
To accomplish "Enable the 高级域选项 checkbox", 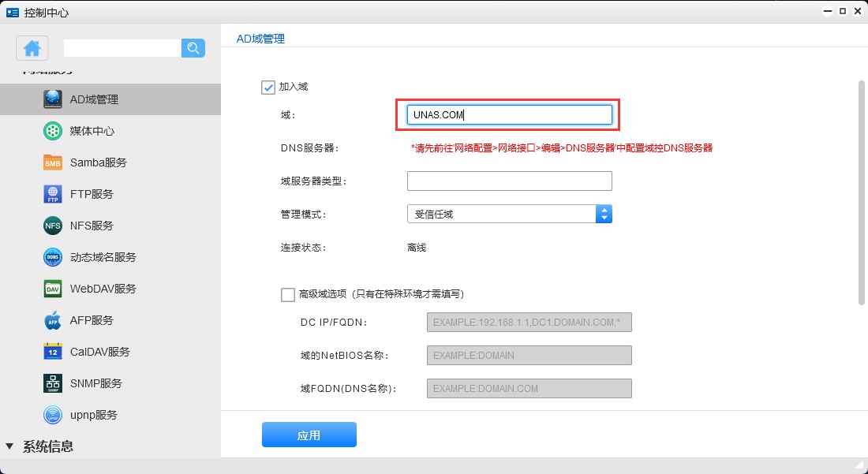I will [x=288, y=294].
